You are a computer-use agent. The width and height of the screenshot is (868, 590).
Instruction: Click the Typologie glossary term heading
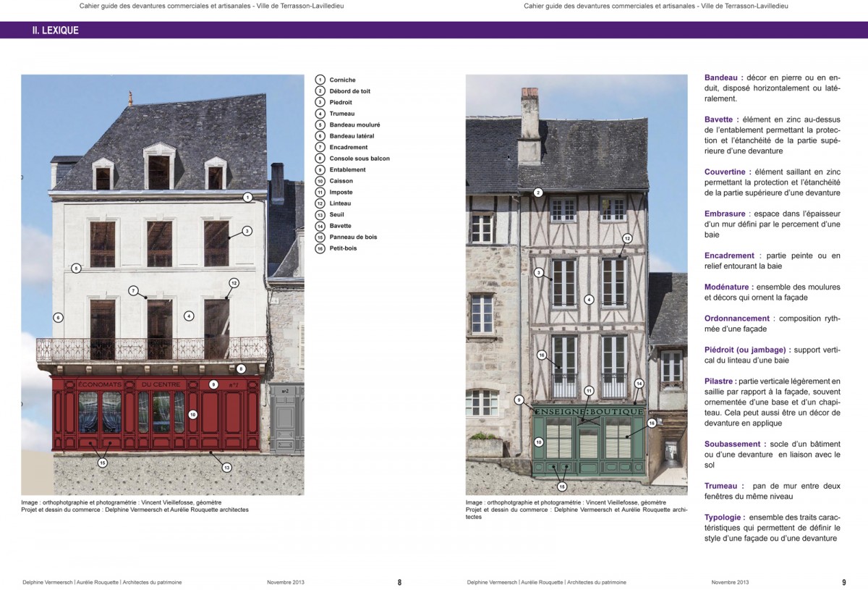pos(723,517)
